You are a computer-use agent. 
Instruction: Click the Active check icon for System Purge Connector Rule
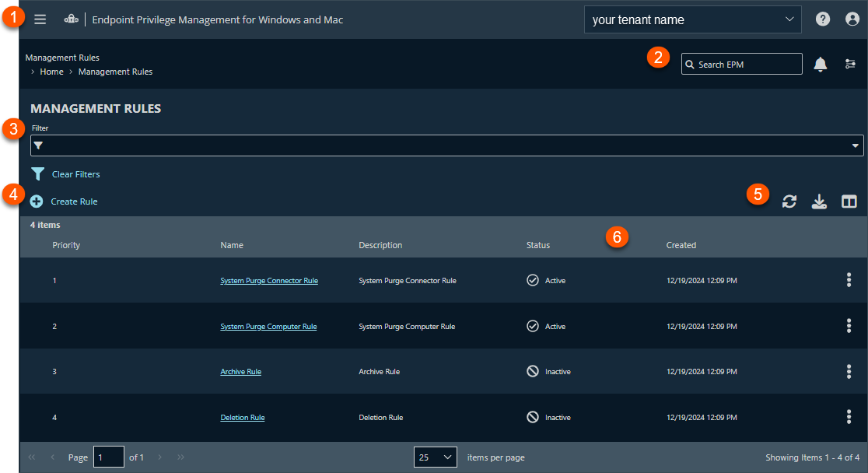533,280
